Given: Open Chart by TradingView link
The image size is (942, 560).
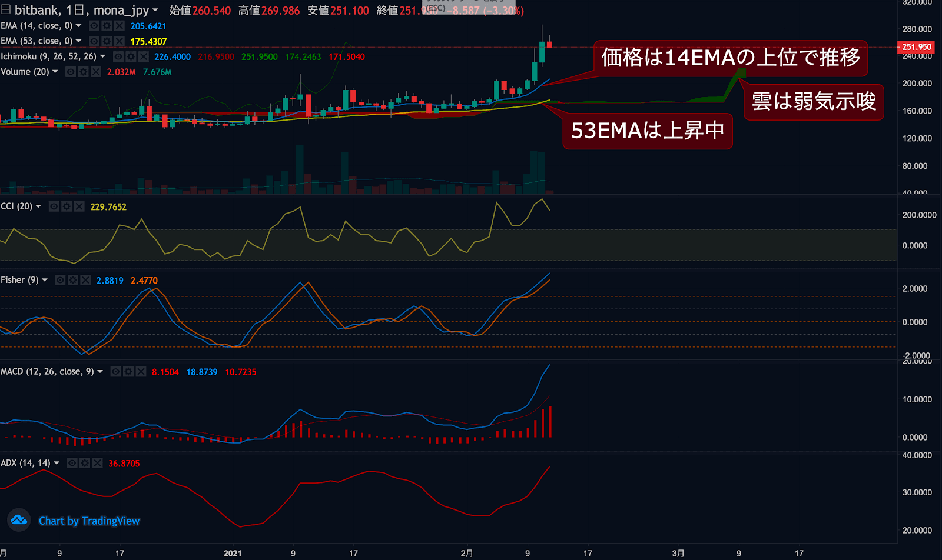Looking at the screenshot, I should pos(89,521).
